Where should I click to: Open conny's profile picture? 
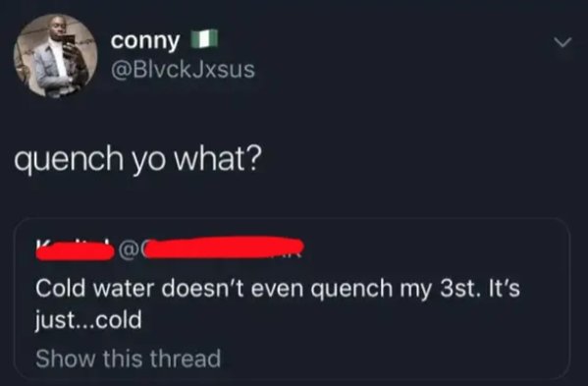pyautogui.click(x=56, y=56)
